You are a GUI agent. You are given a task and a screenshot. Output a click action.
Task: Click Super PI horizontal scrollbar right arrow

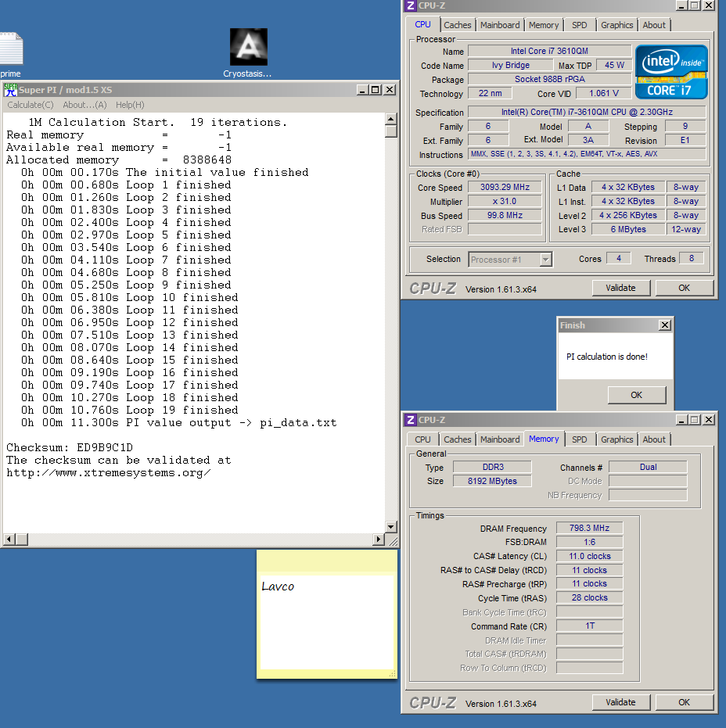[x=379, y=540]
